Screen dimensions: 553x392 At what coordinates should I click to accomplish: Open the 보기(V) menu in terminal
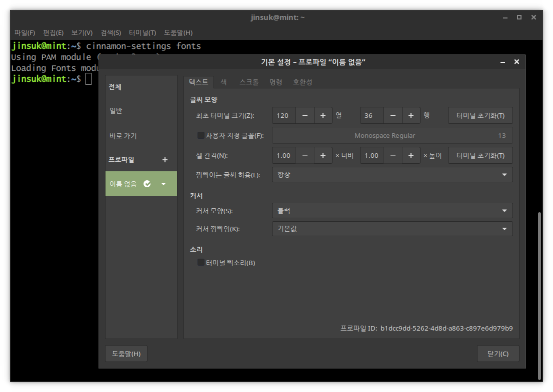click(82, 33)
